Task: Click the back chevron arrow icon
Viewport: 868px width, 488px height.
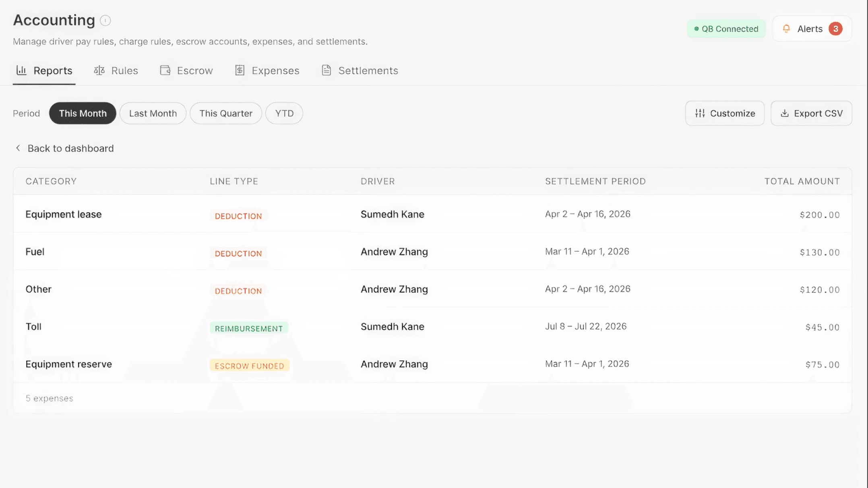Action: pyautogui.click(x=18, y=148)
